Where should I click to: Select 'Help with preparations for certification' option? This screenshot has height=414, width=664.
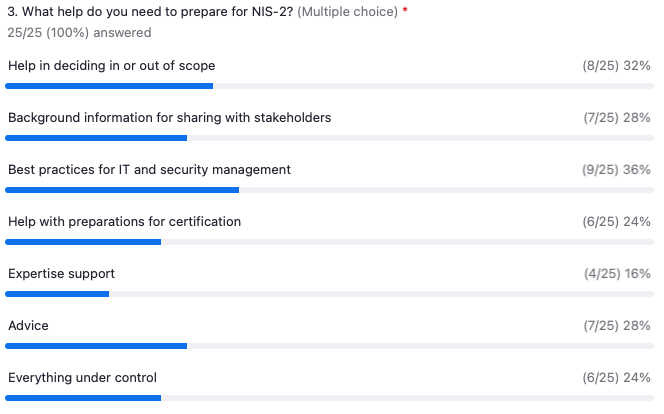124,222
